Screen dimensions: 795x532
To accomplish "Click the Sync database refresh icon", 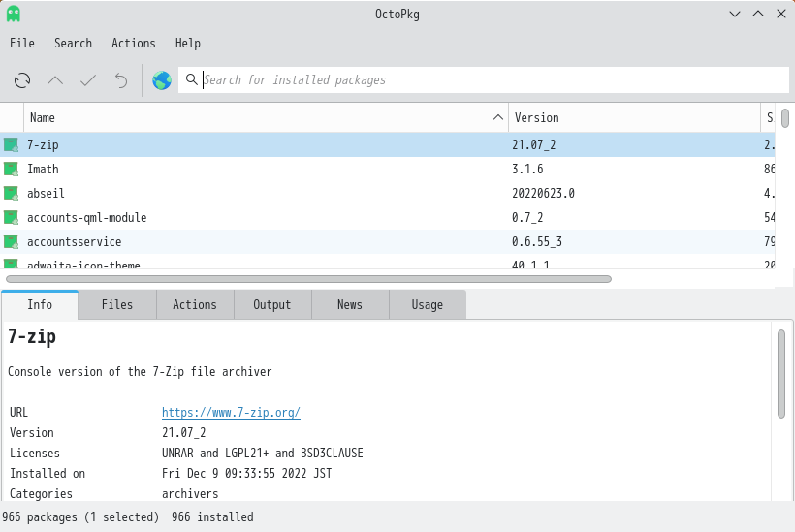I will (22, 80).
